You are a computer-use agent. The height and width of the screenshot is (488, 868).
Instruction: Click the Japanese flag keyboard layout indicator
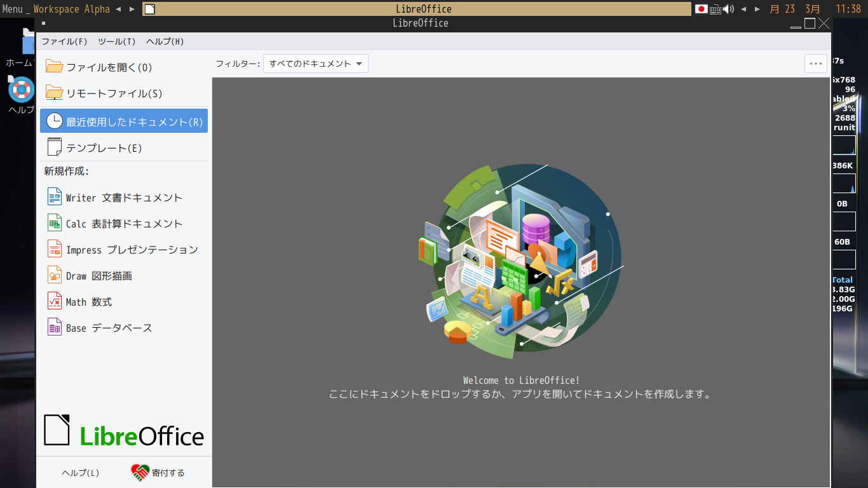click(x=702, y=9)
